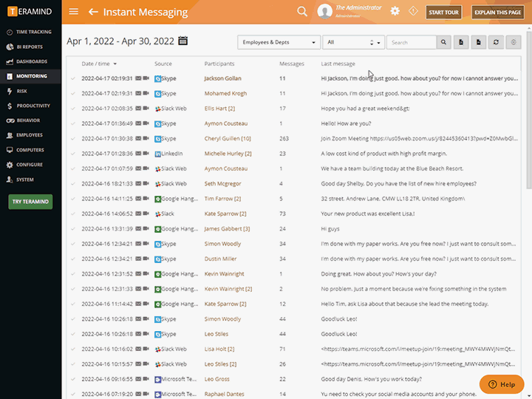
Task: Go back using the arrow beside Instant Messaging
Action: click(x=93, y=12)
